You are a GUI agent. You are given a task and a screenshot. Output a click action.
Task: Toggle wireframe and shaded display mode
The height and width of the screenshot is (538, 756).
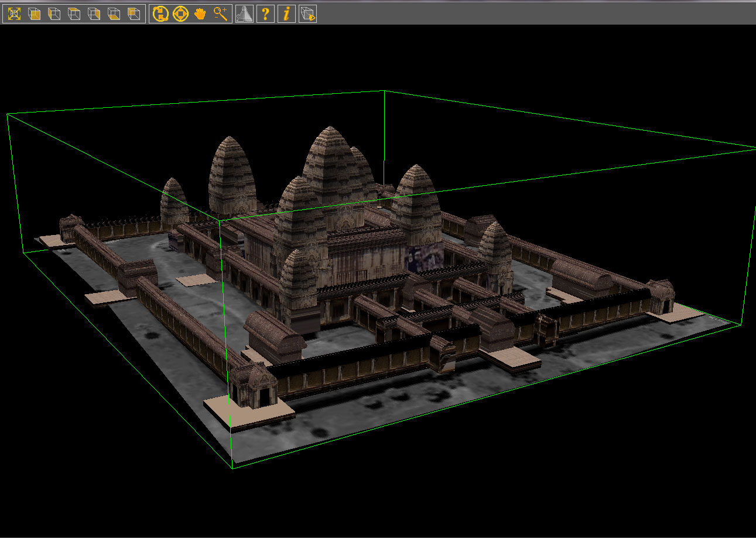244,14
